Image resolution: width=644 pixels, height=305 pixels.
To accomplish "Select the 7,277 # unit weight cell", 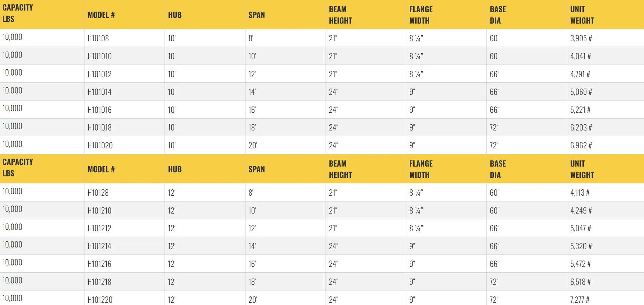I will click(x=579, y=300).
